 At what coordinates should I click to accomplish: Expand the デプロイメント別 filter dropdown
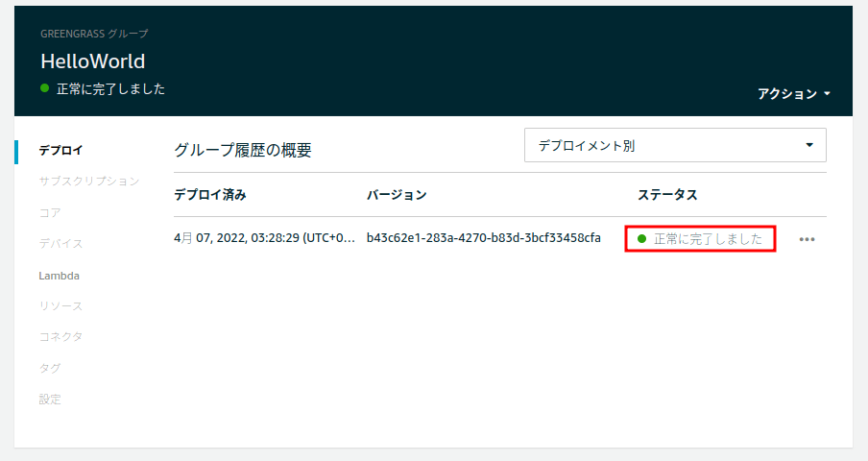(675, 146)
